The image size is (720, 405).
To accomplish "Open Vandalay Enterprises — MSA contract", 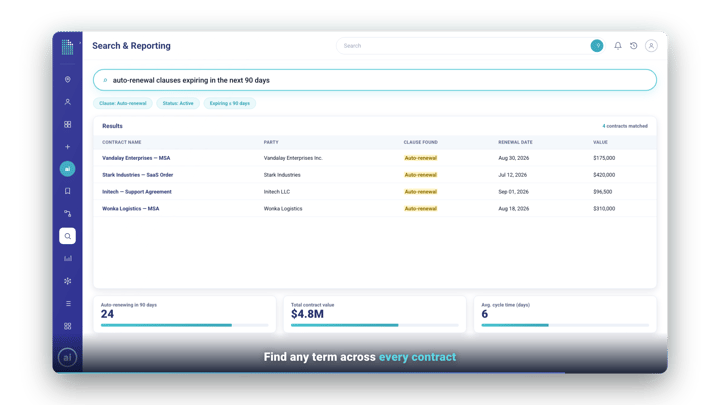I will [136, 158].
